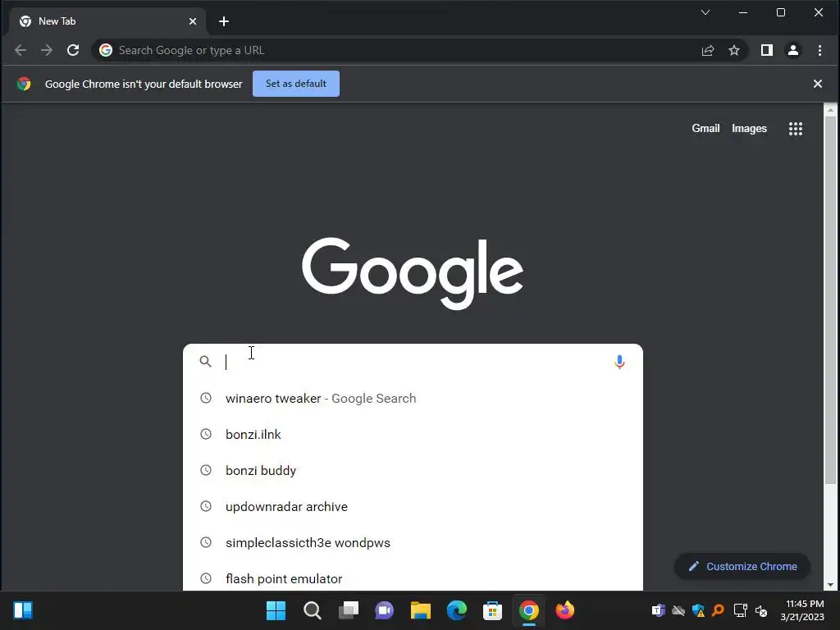The height and width of the screenshot is (630, 840).
Task: Select suggestion "bonzi buddy"
Action: pyautogui.click(x=413, y=470)
